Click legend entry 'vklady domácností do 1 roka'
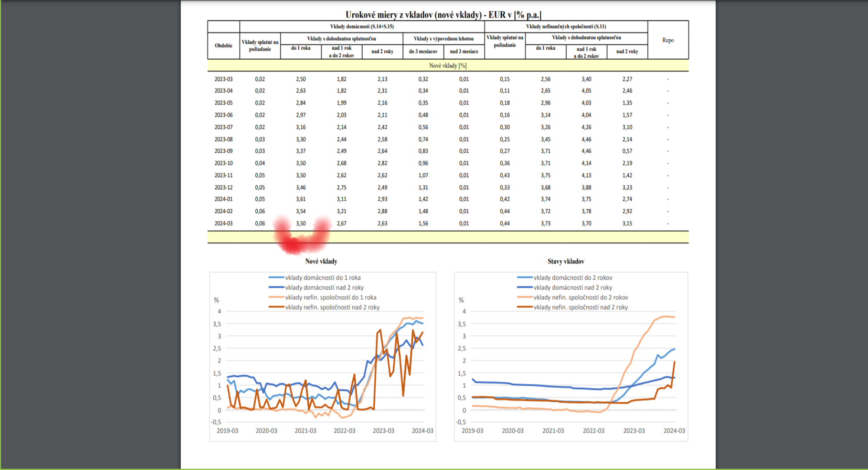The height and width of the screenshot is (470, 868). click(x=322, y=277)
